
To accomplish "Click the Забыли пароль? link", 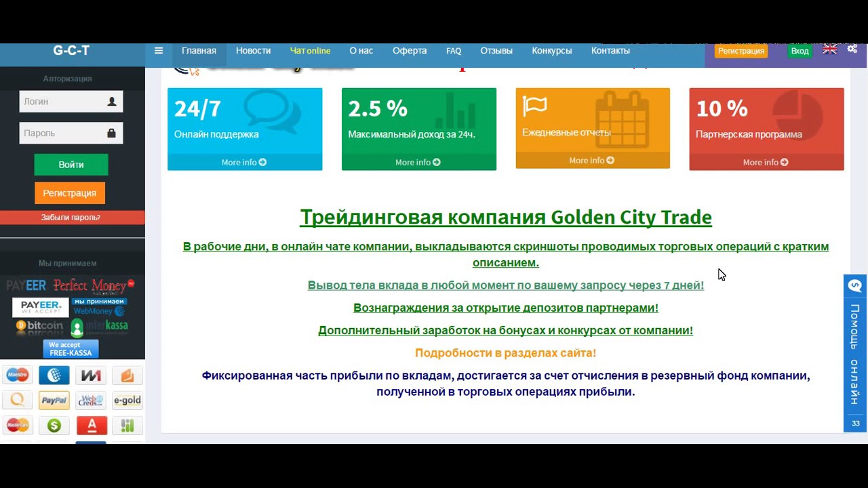I will click(72, 218).
